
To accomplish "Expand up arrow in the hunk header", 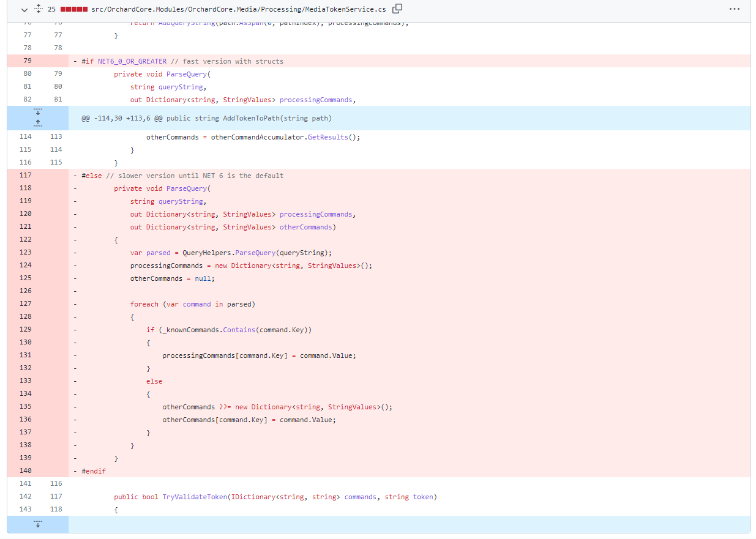I will coord(38,124).
